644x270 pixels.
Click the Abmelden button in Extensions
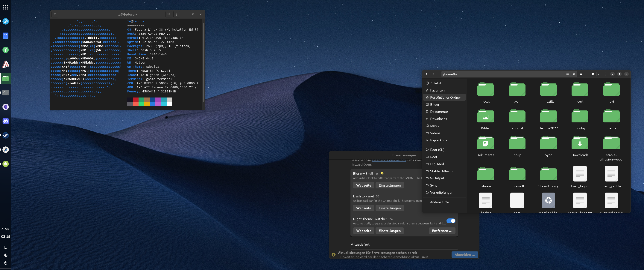coord(465,255)
